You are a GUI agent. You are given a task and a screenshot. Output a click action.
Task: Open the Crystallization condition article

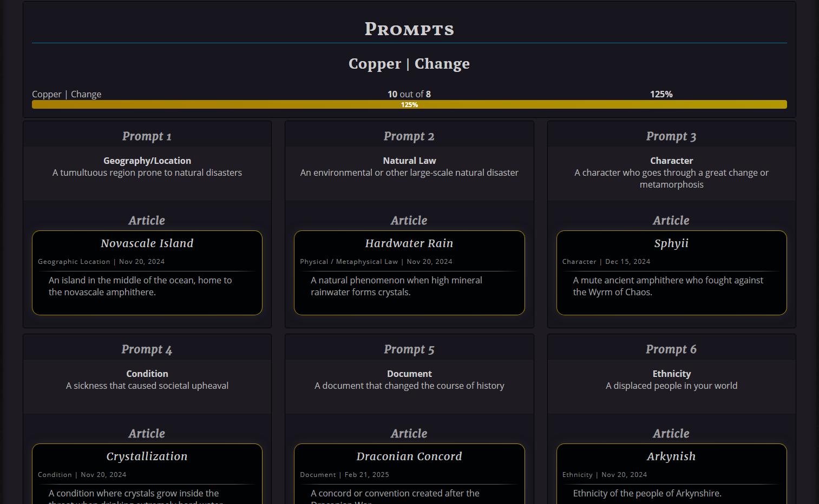pos(147,456)
